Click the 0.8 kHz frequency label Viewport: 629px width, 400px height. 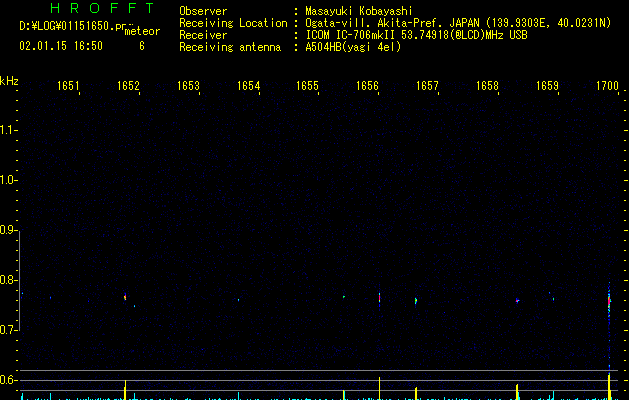pos(8,280)
